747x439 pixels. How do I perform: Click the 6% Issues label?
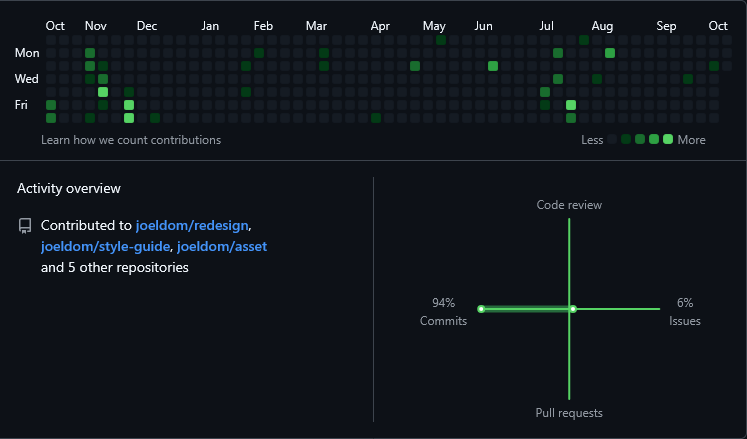pyautogui.click(x=684, y=311)
